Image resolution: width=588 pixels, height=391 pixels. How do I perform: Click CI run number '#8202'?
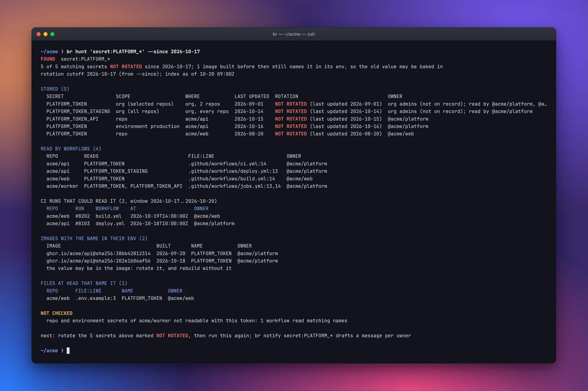[x=83, y=216]
